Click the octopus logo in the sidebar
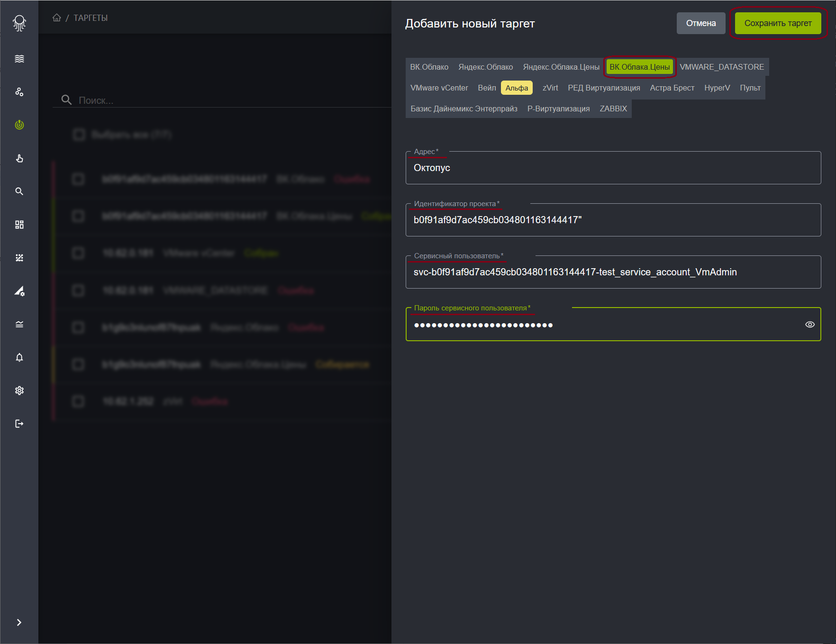Image resolution: width=836 pixels, height=644 pixels. click(x=19, y=23)
